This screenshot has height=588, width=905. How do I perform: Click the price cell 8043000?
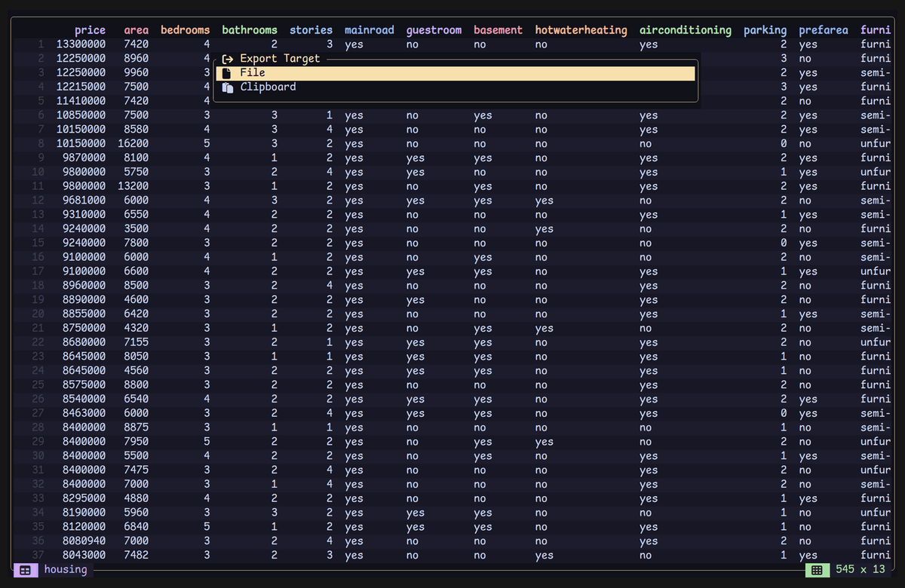click(x=84, y=556)
